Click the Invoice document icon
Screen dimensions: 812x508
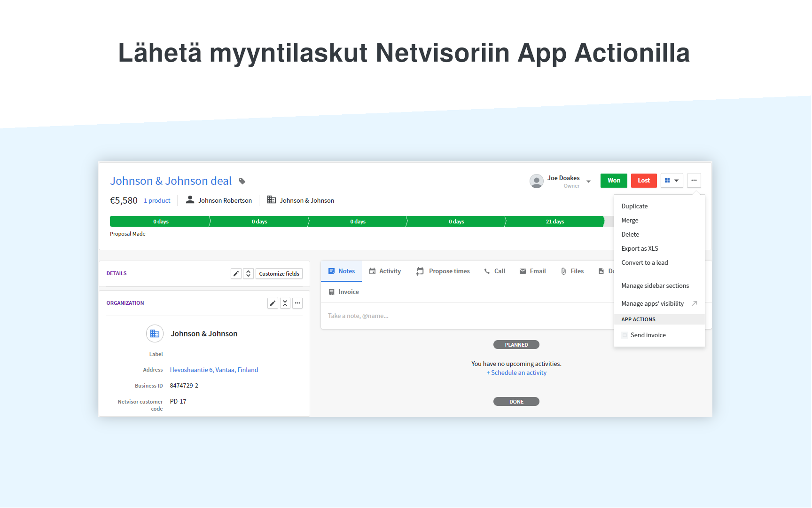(331, 292)
